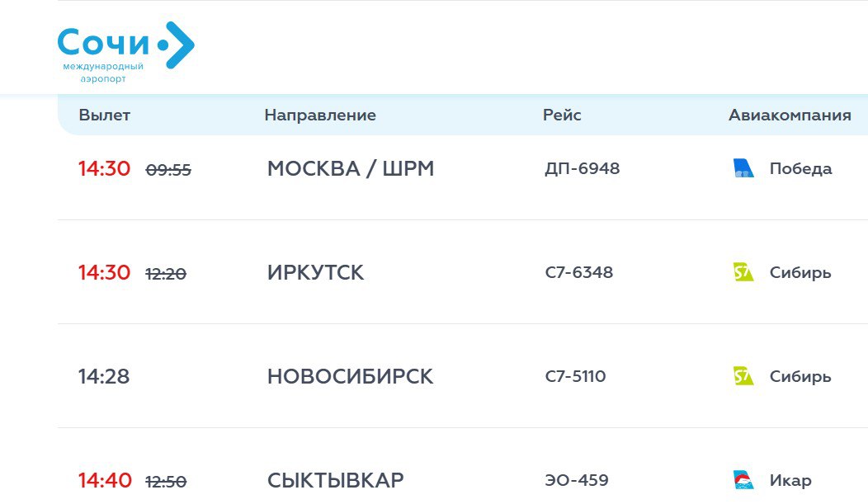Select the СЫКТЫВКАР destination

[336, 480]
